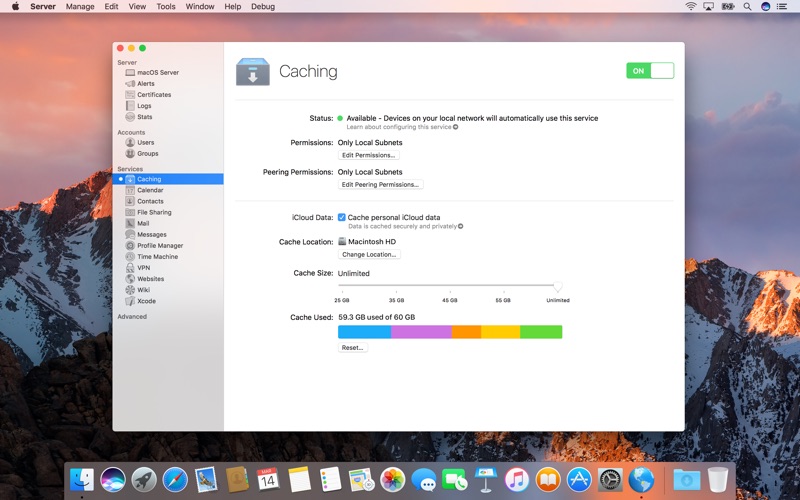Click the Cache Size slider handle
This screenshot has width=800, height=500.
point(558,288)
